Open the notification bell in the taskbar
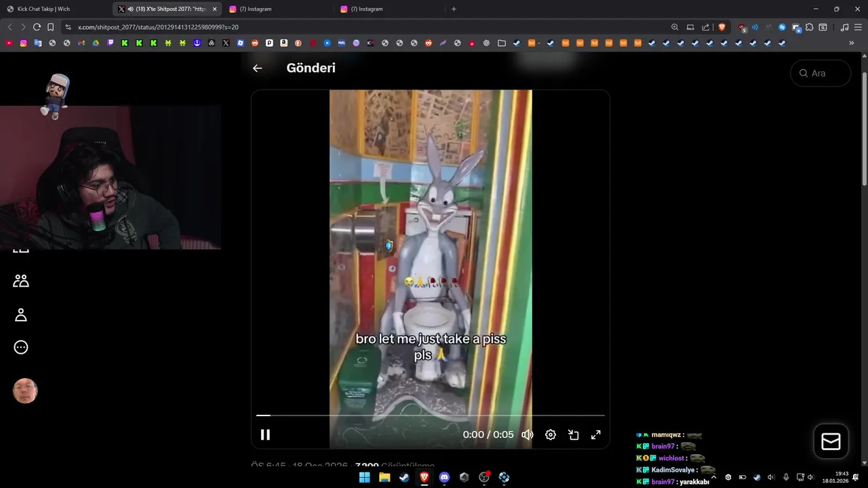This screenshot has width=868, height=488. pyautogui.click(x=856, y=477)
